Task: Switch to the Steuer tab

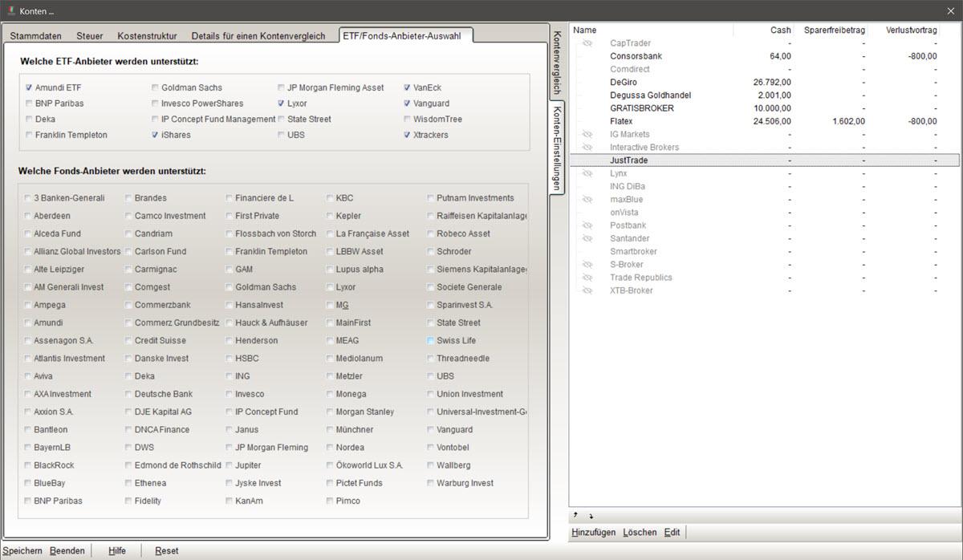Action: point(90,36)
